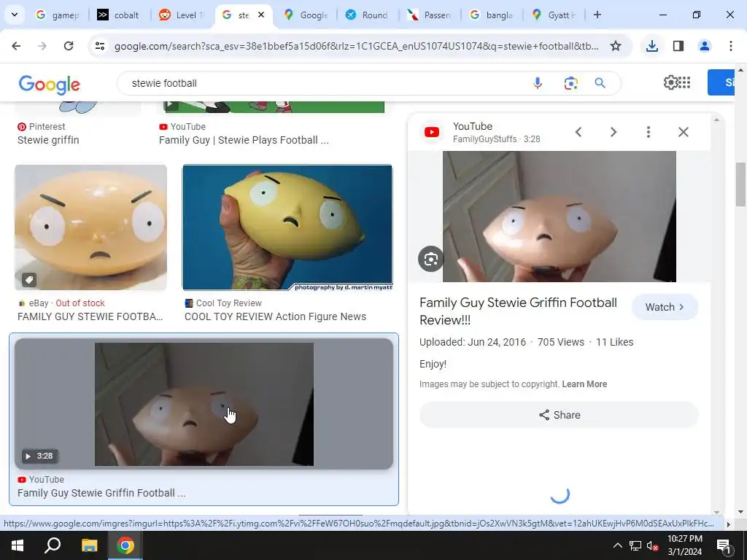Select eBay Stewie football thumbnail

(91, 227)
